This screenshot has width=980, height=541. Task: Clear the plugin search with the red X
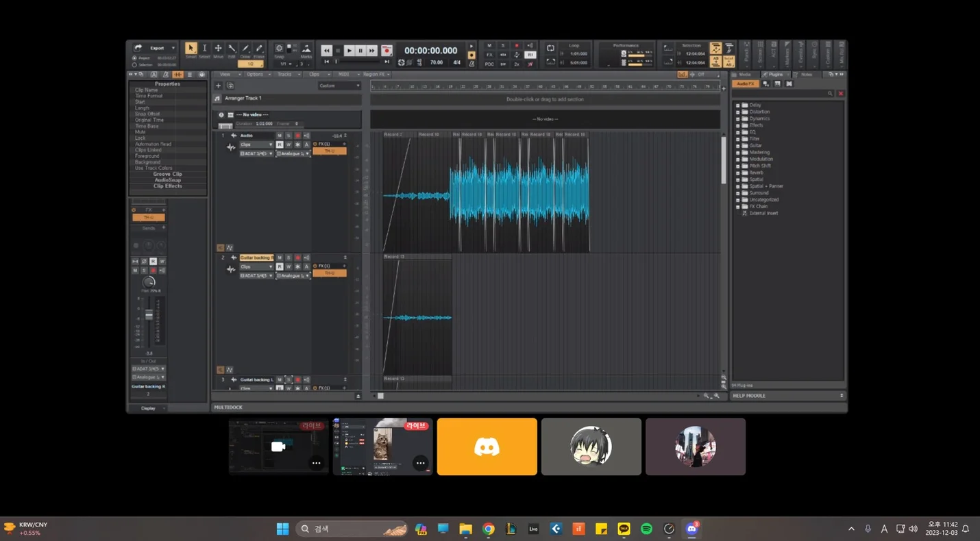[841, 93]
